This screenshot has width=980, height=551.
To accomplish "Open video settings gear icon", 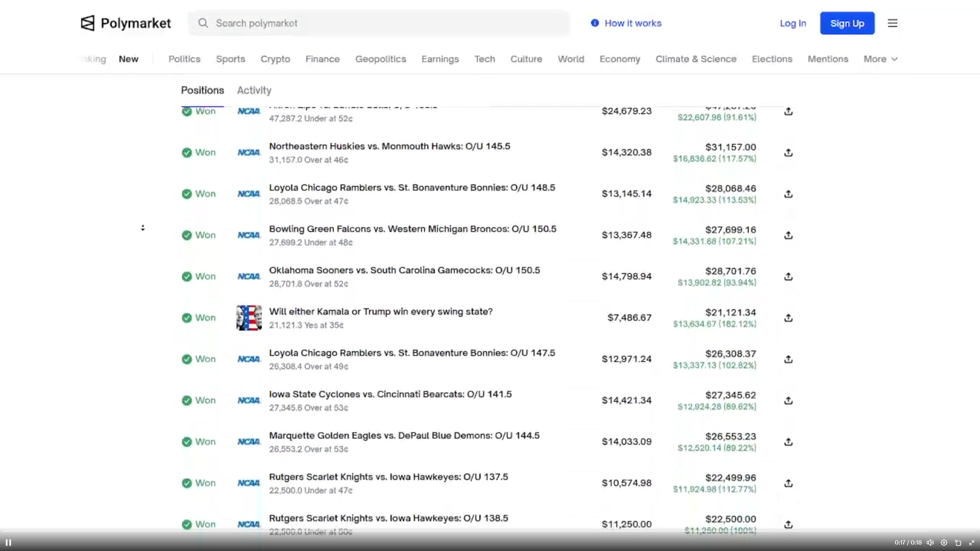I will click(x=944, y=543).
